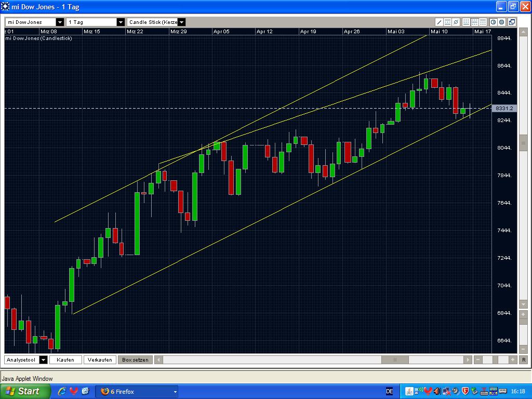Click the Apr 05 date axis label

[221, 32]
